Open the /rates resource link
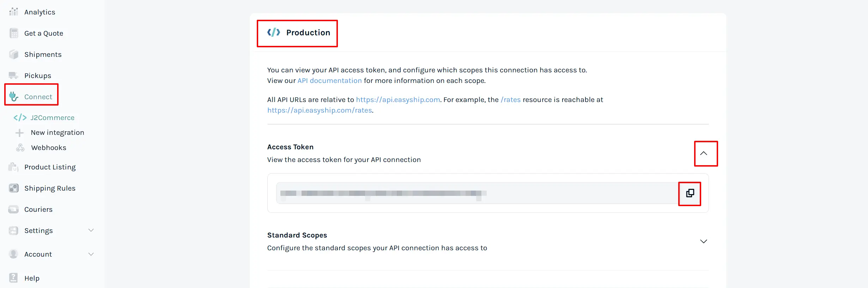Image resolution: width=868 pixels, height=288 pixels. (510, 100)
